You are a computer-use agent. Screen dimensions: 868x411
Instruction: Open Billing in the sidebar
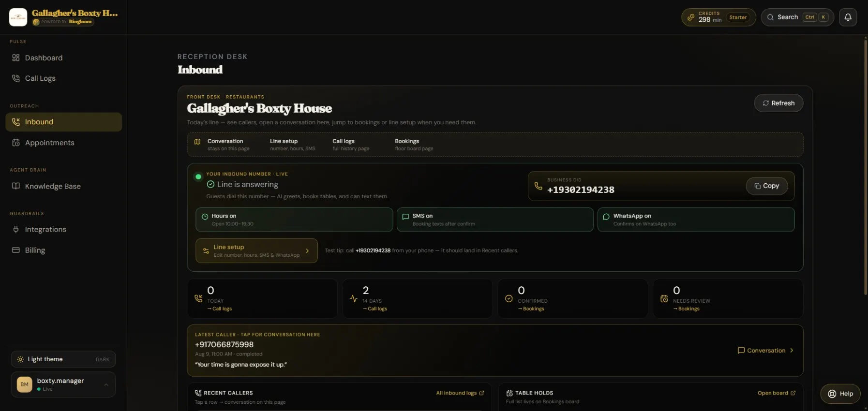coord(63,250)
